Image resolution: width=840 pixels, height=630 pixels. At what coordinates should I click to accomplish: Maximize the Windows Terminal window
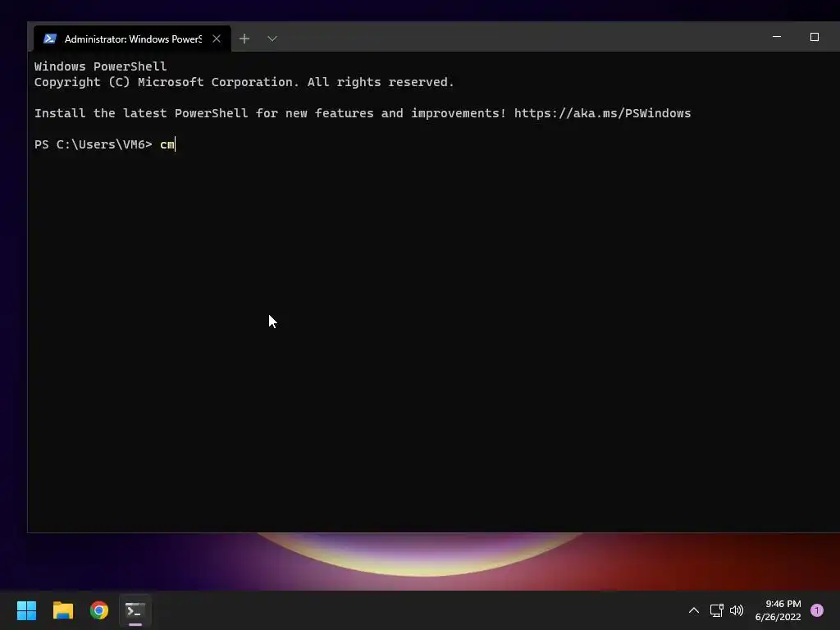coord(815,37)
